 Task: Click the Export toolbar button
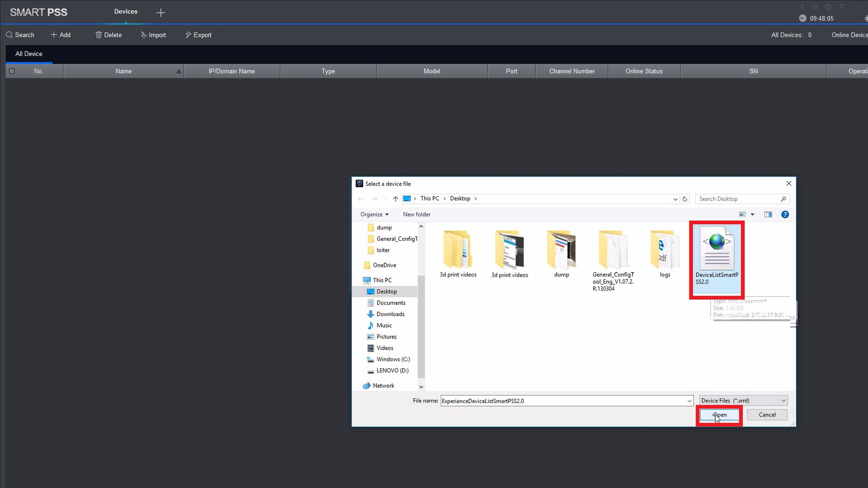coord(198,35)
